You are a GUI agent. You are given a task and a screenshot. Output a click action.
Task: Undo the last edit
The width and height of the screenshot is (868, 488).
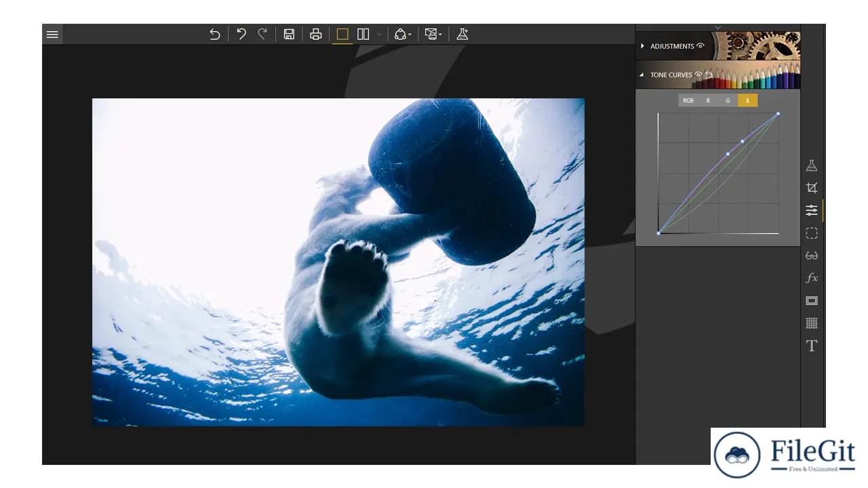[x=241, y=34]
